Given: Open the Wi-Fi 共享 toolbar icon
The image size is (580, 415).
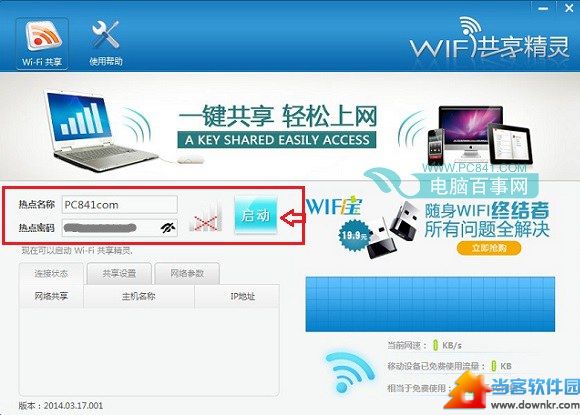Looking at the screenshot, I should click(x=42, y=44).
